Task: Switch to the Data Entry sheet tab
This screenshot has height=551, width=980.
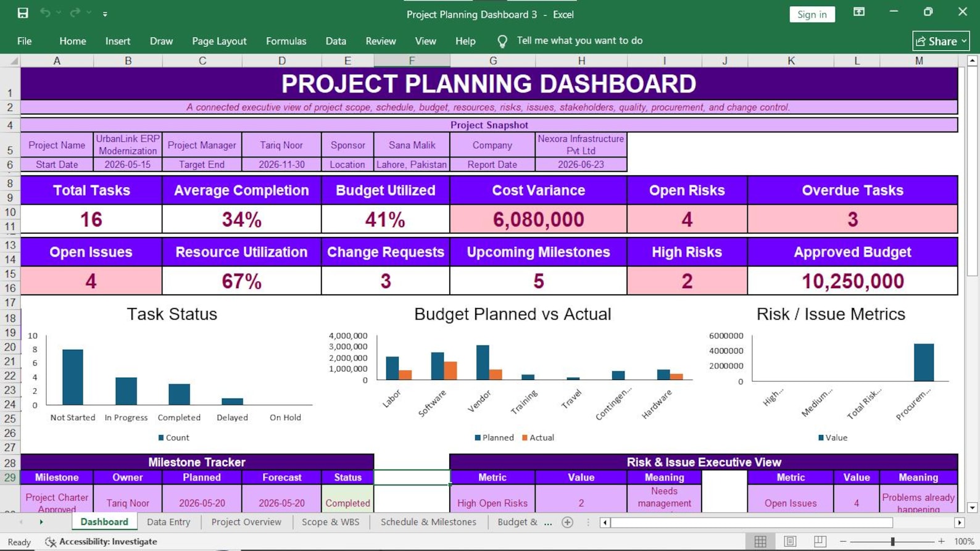Action: 168,522
